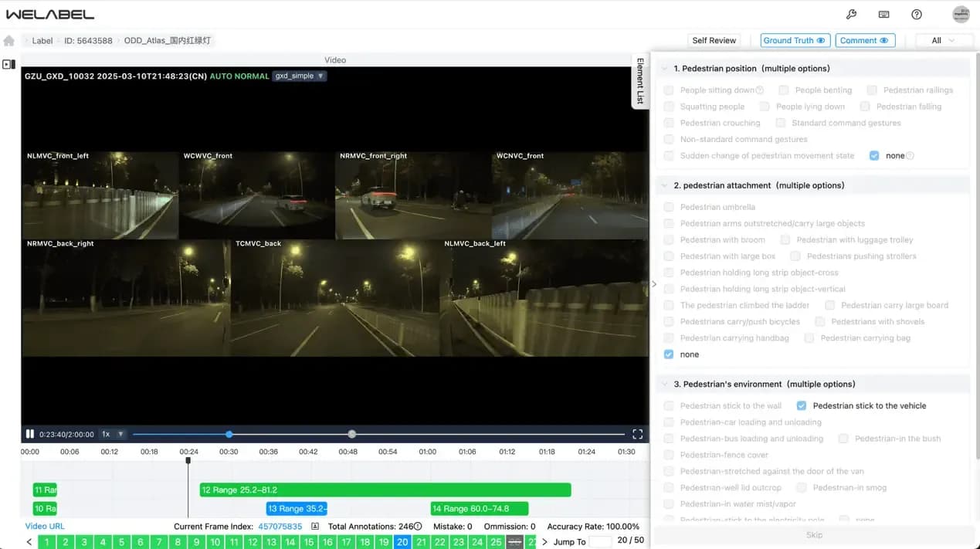Toggle the video panel icon at left
The height and width of the screenshot is (549, 980).
click(x=8, y=64)
